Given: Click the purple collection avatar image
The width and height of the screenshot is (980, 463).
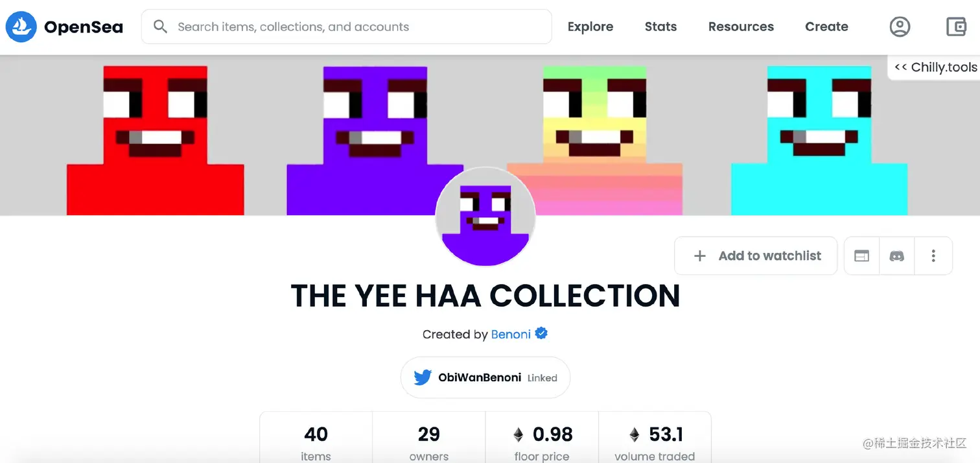Looking at the screenshot, I should coord(485,217).
